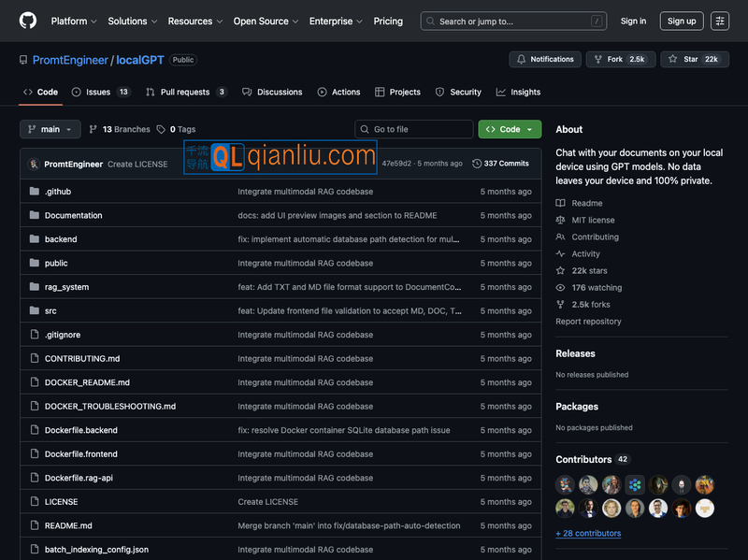Viewport: 748px width, 560px height.
Task: Open 13 Branches list
Action: [x=120, y=129]
